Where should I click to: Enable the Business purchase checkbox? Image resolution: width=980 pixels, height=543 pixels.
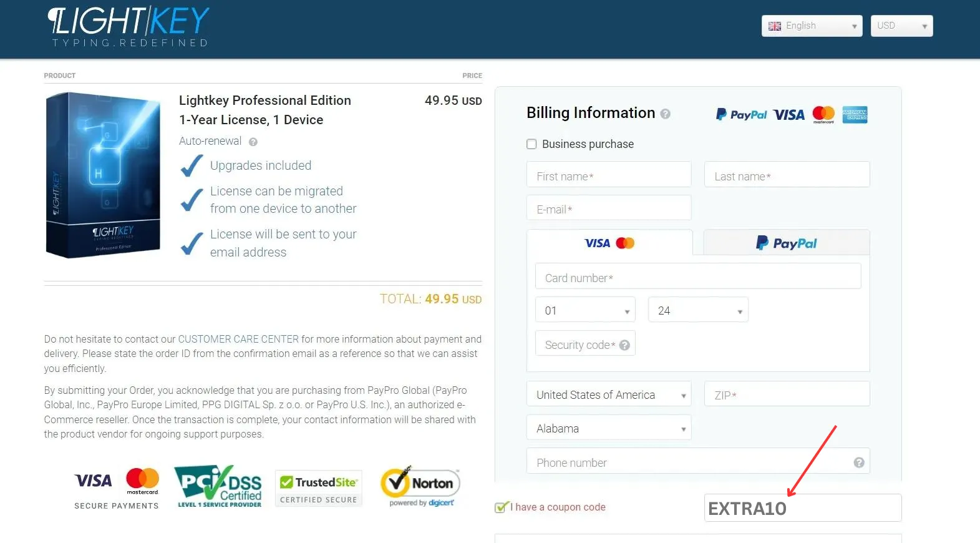point(531,144)
